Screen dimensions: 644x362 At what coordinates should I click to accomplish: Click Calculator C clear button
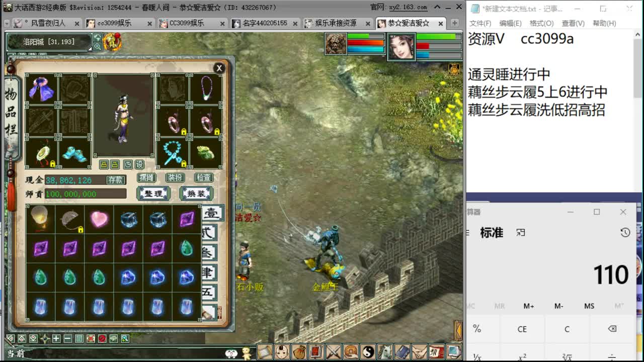coord(567,329)
